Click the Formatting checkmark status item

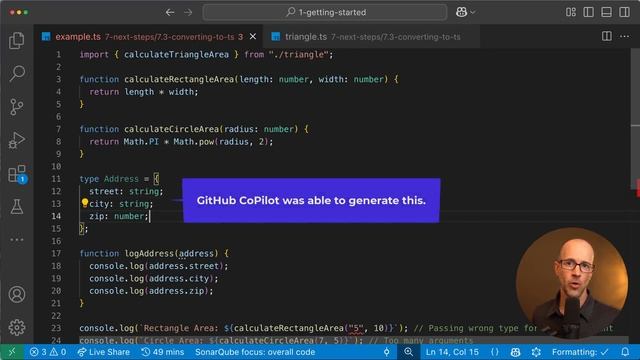[580, 352]
